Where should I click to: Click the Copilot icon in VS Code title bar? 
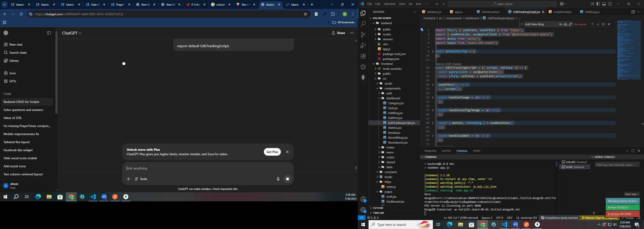pyautogui.click(x=561, y=4)
